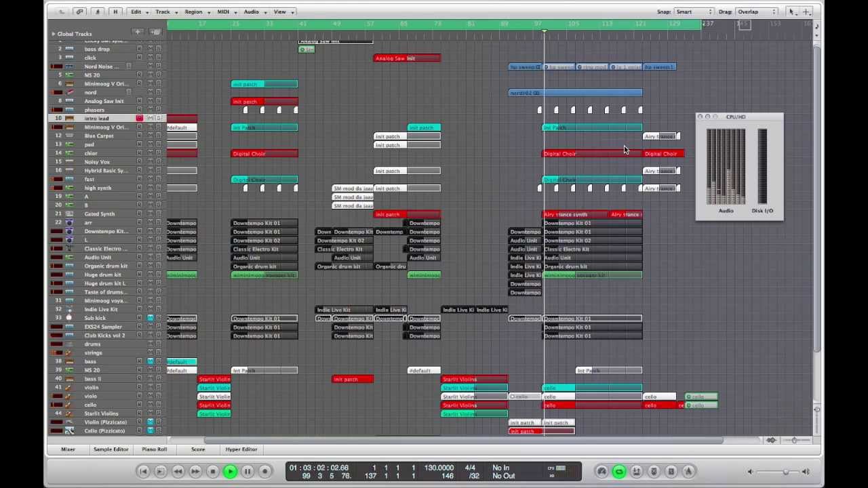Click the rewind transport button
Image resolution: width=868 pixels, height=488 pixels.
(x=178, y=471)
